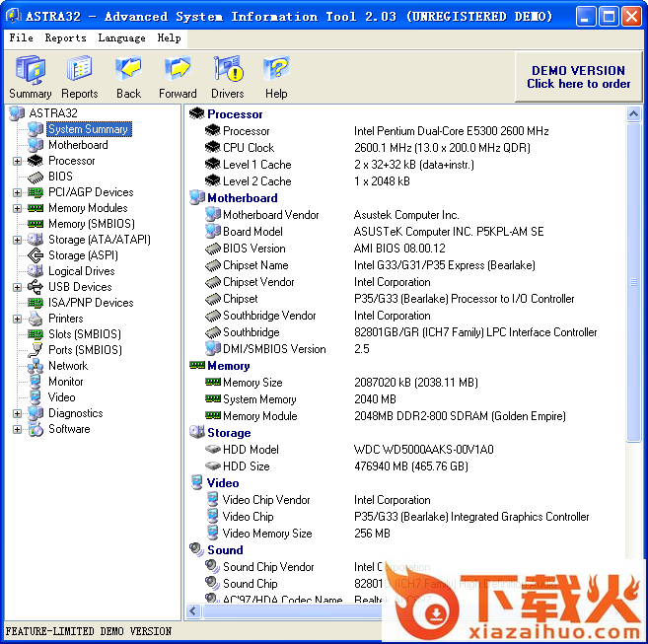Select USB Devices tree item label
Image resolution: width=648 pixels, height=644 pixels.
pos(80,287)
